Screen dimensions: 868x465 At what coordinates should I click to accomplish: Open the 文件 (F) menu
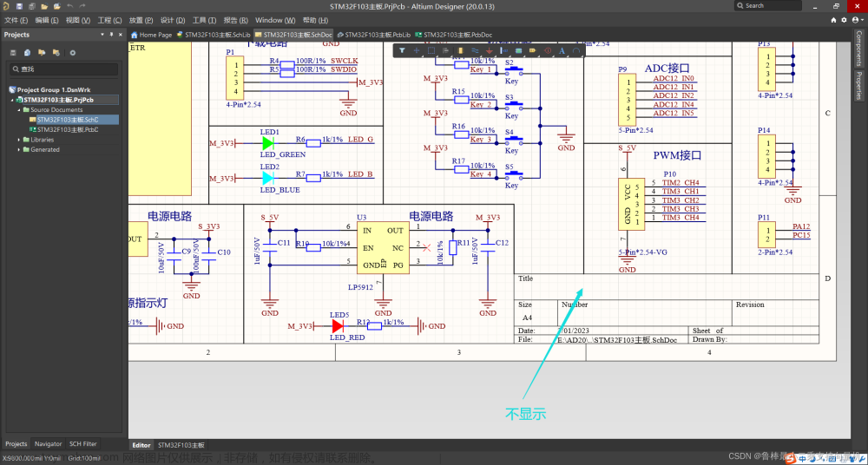[16, 20]
